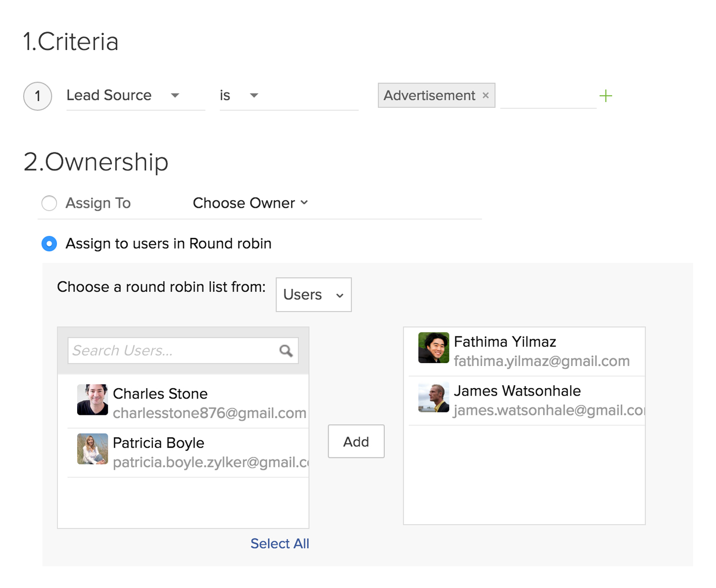Expand the Choose Owner dropdown

click(250, 203)
